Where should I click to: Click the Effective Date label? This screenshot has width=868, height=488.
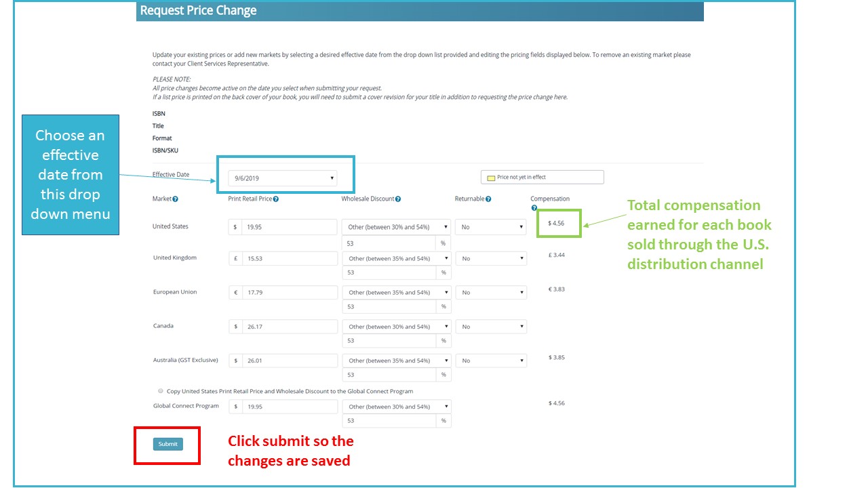171,175
